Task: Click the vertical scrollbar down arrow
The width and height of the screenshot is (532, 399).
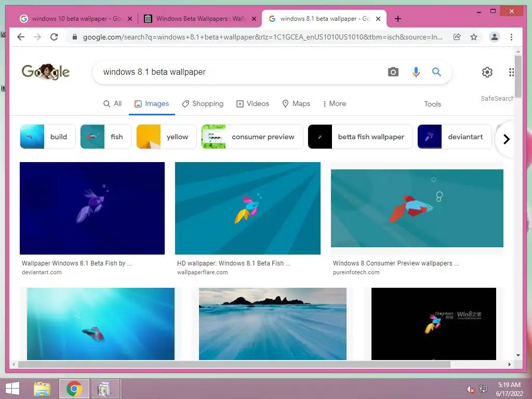Action: pos(518,355)
